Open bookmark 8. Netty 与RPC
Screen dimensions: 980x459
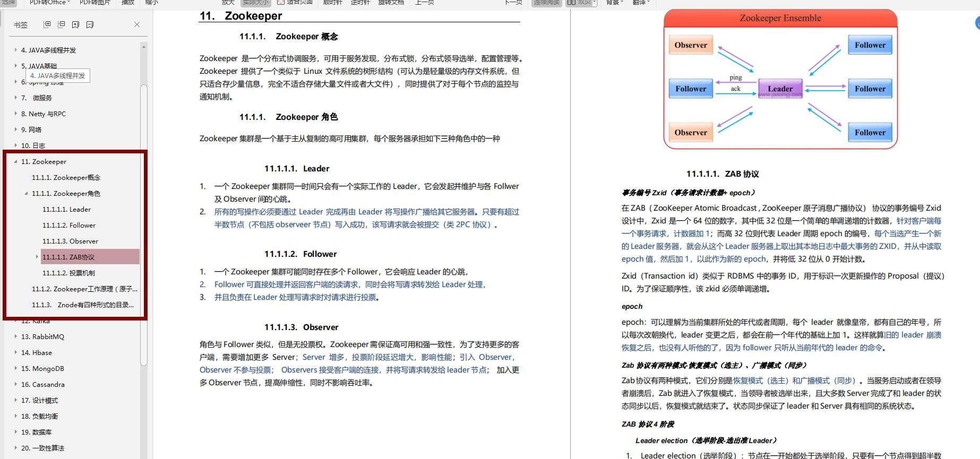[44, 114]
